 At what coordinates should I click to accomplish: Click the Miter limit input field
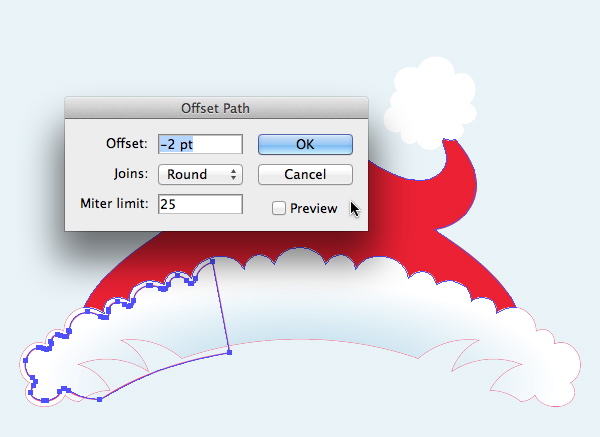pyautogui.click(x=200, y=204)
